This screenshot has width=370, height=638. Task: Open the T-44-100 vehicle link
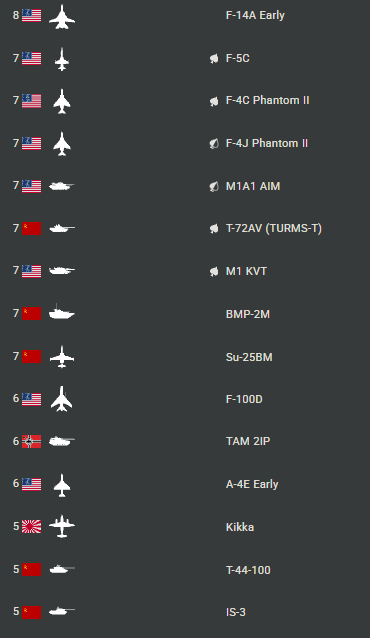click(x=248, y=570)
